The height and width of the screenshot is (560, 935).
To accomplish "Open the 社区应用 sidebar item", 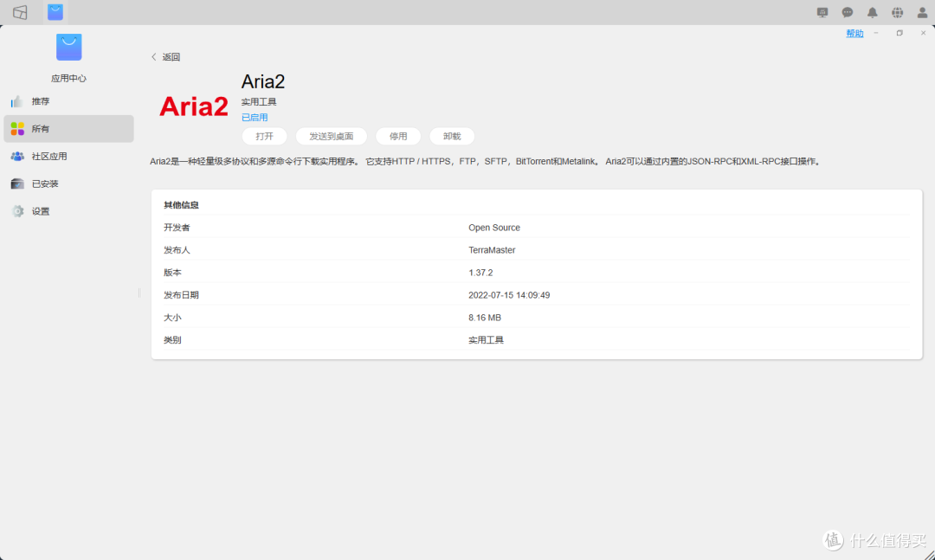I will coord(68,157).
